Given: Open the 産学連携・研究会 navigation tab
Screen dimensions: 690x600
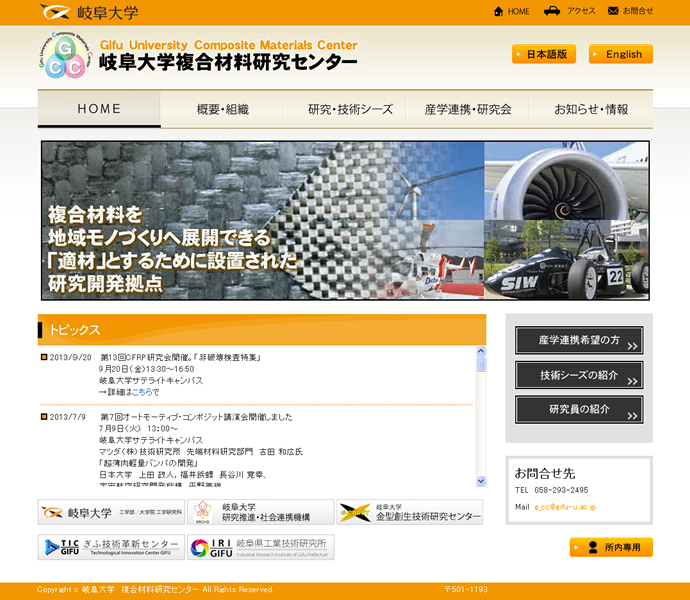Looking at the screenshot, I should (468, 109).
